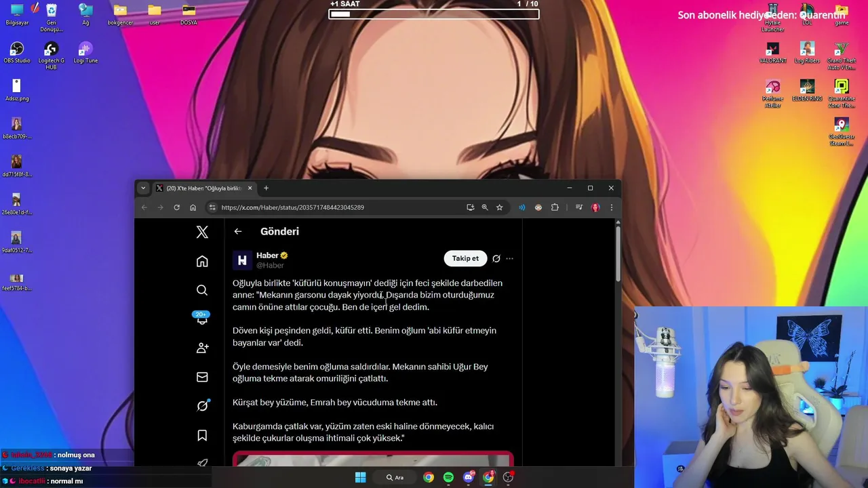Select Adsız.png desktop file
Viewport: 868px width, 488px height.
point(17,90)
